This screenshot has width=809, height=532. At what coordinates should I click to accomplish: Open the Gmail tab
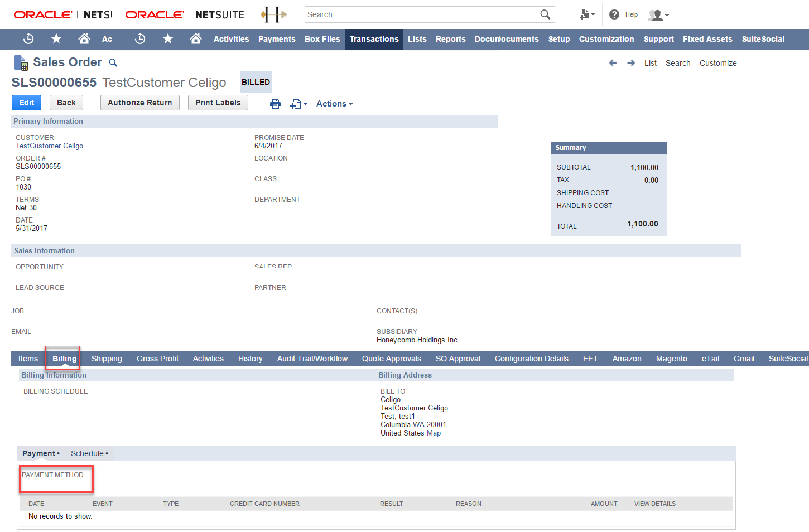click(x=744, y=359)
